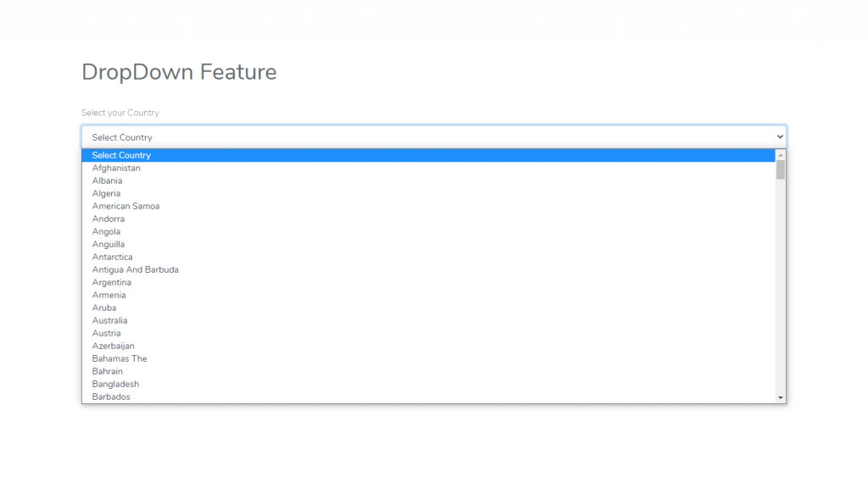Select Antarctica in the dropdown list
This screenshot has height=488, width=868.
coord(112,257)
